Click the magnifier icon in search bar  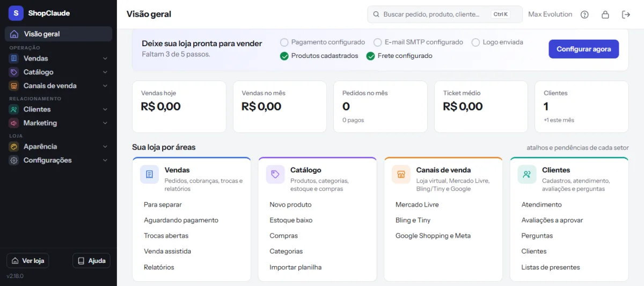click(376, 14)
